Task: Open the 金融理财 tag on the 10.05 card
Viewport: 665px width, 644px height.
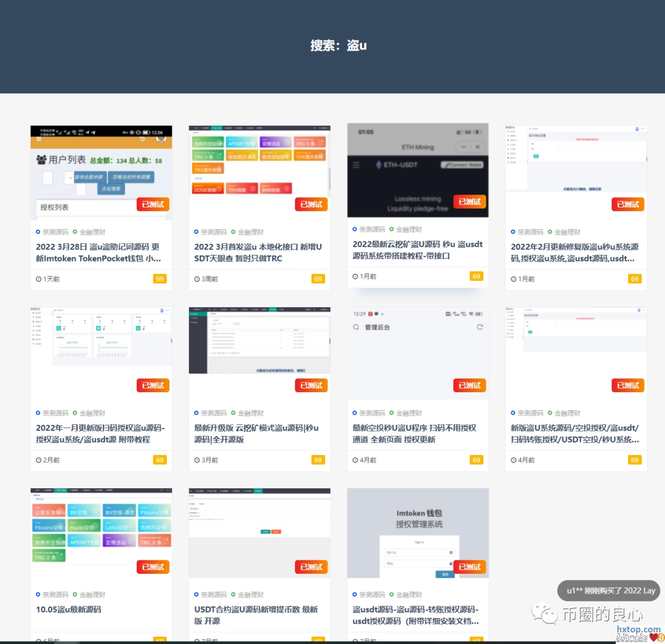Action: 92,595
